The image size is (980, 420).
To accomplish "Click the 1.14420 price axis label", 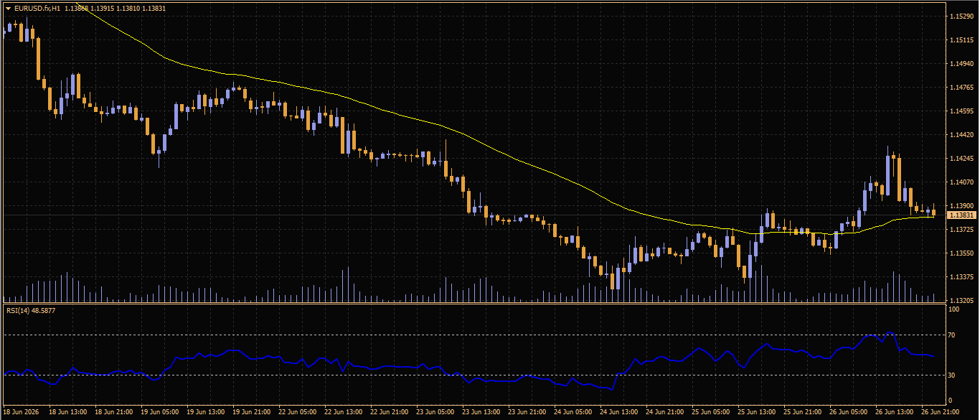I will 961,134.
